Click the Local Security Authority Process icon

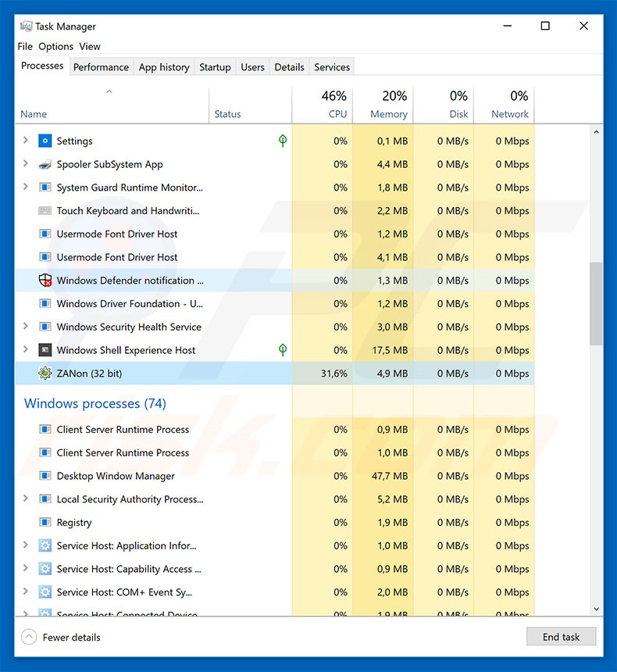(x=45, y=499)
